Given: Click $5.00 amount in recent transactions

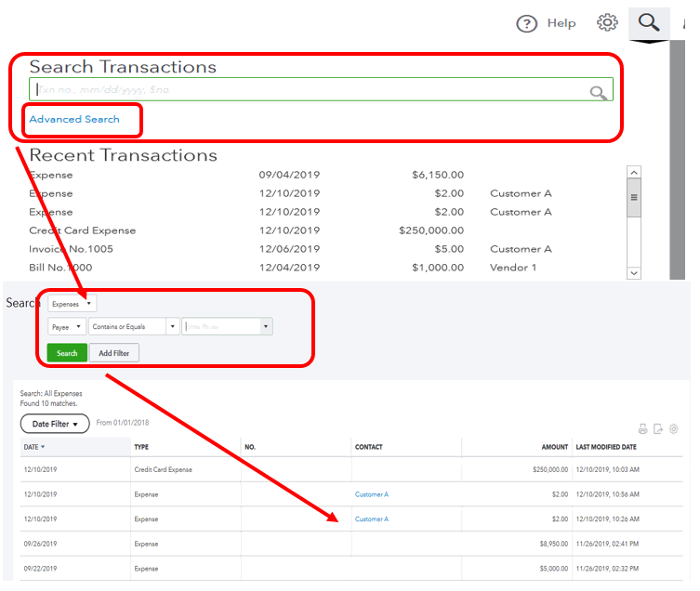Looking at the screenshot, I should (449, 249).
